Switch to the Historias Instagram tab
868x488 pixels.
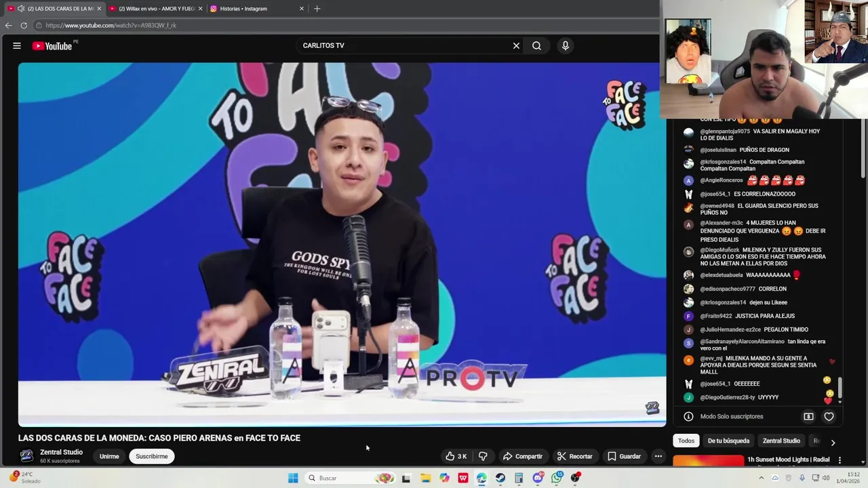(x=256, y=9)
